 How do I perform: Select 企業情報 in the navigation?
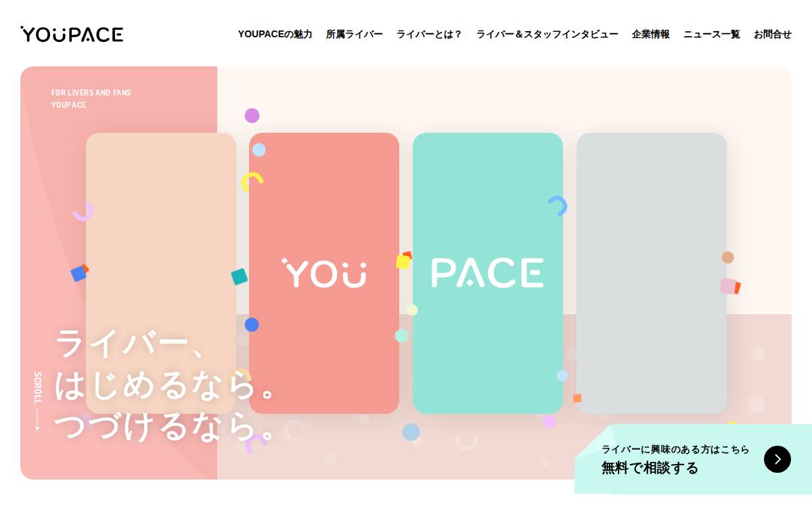(x=650, y=34)
